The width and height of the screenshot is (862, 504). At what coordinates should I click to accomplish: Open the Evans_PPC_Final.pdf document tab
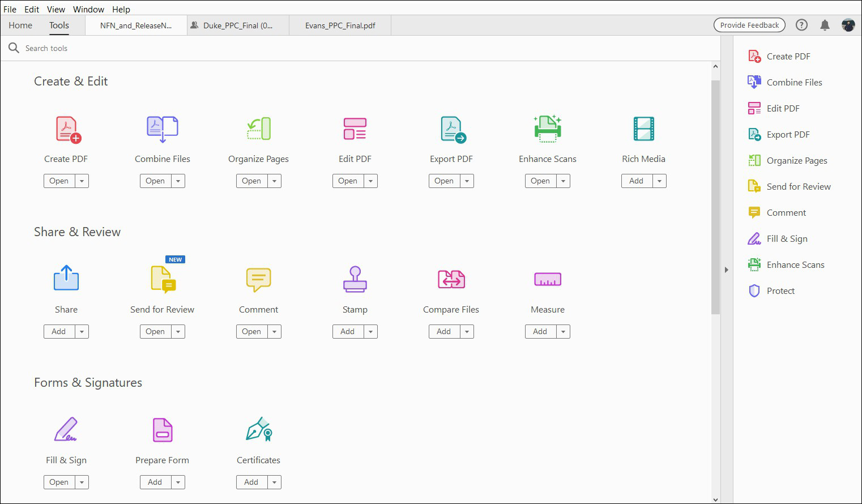340,25
